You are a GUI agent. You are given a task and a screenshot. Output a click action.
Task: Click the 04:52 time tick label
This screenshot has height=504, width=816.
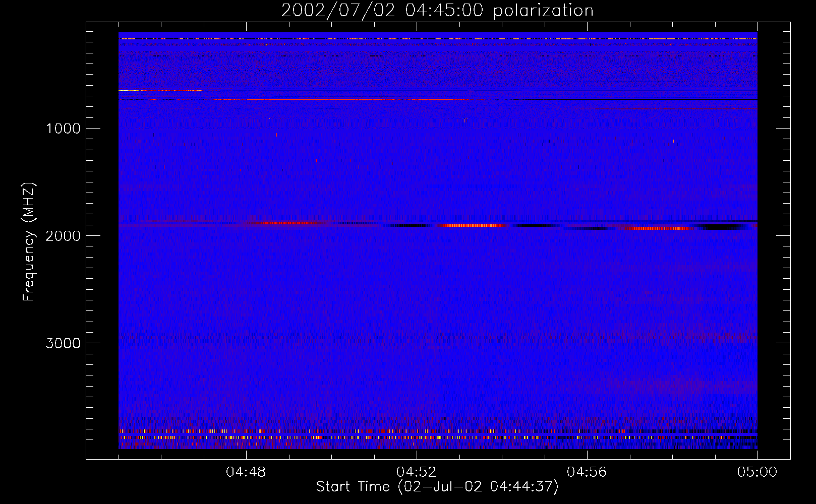click(417, 472)
